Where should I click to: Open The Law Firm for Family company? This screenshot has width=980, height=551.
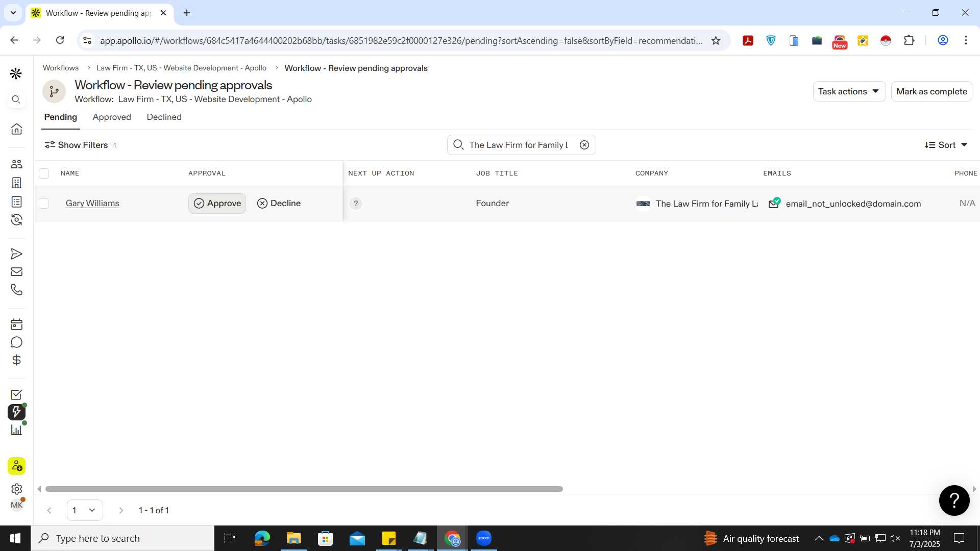click(706, 204)
